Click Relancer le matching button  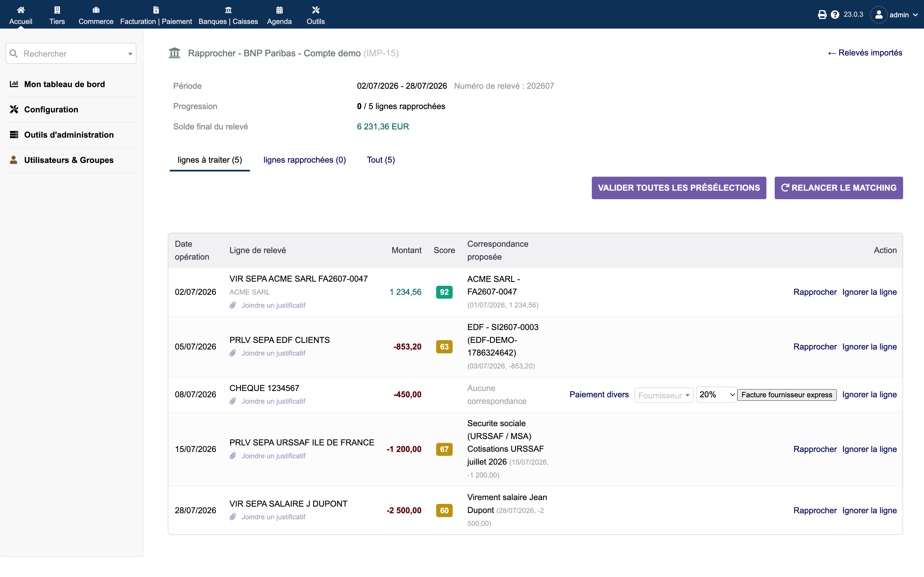click(838, 188)
